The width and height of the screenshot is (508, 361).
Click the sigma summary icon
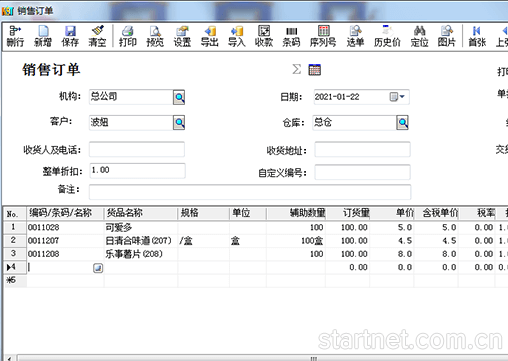coord(297,69)
